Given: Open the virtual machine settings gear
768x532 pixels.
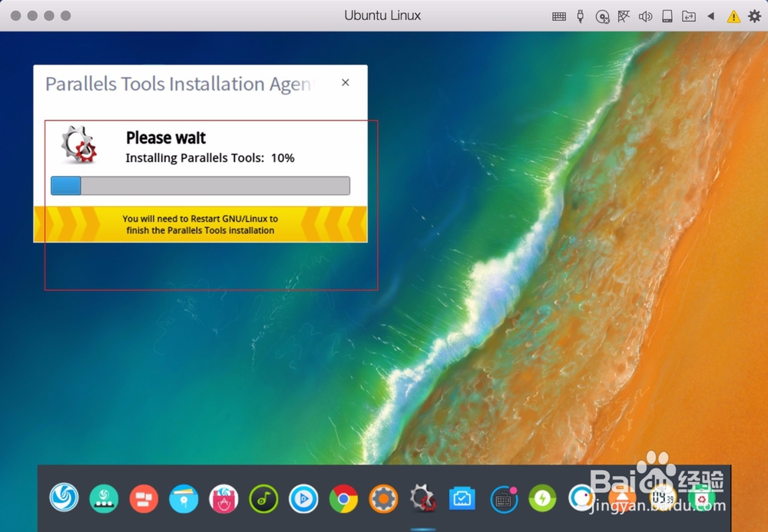Looking at the screenshot, I should 755,16.
